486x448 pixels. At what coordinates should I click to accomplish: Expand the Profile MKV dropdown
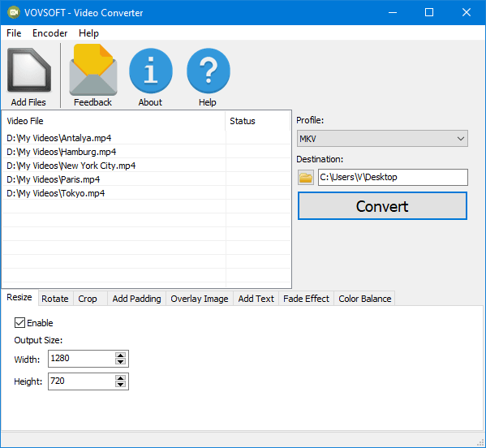click(x=382, y=139)
